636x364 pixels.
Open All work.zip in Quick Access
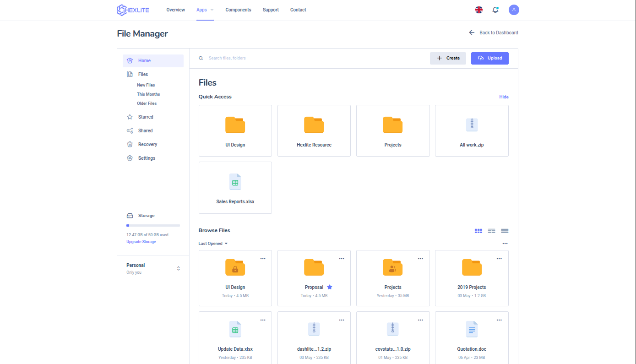click(x=472, y=131)
